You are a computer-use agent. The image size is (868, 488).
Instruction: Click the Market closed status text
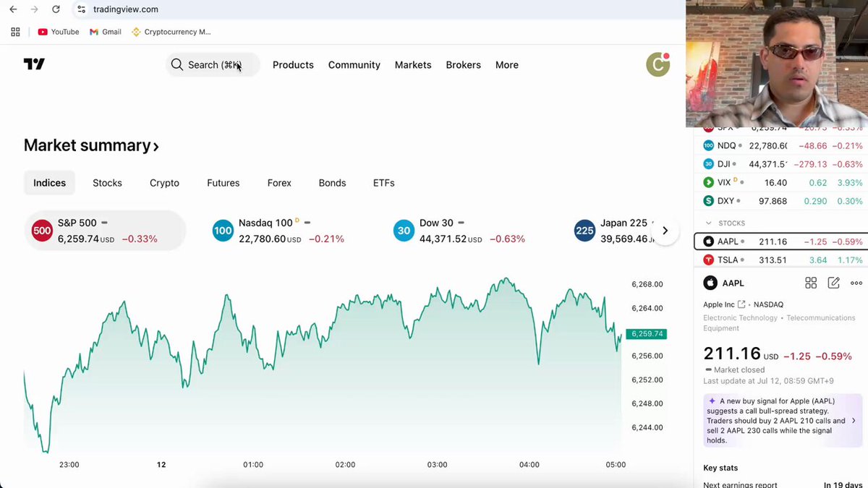pyautogui.click(x=739, y=369)
